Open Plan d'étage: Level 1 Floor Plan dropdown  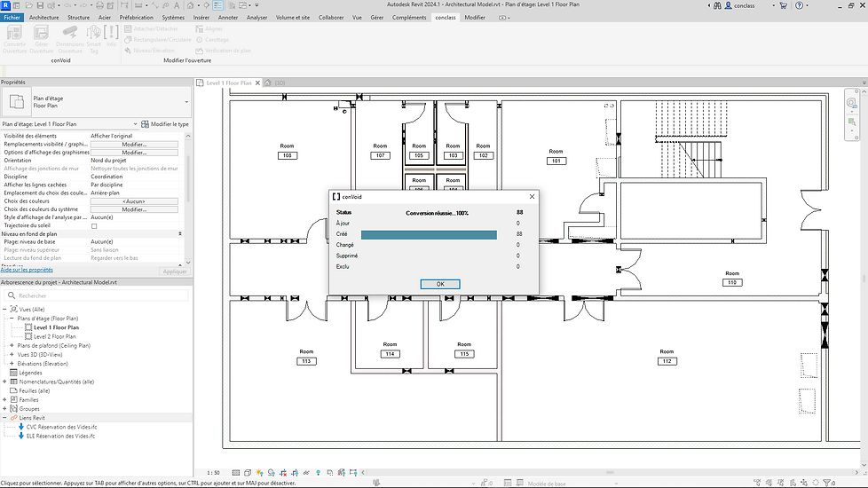coord(135,124)
